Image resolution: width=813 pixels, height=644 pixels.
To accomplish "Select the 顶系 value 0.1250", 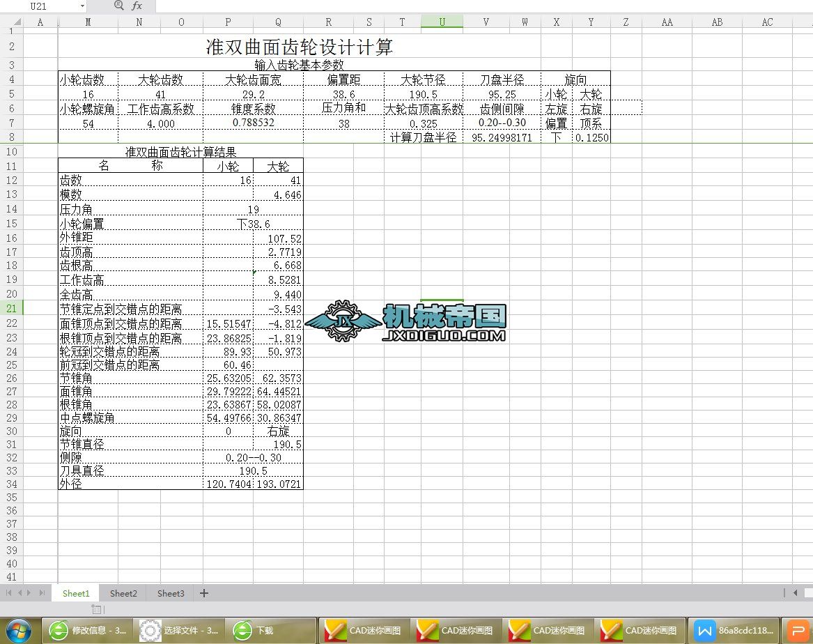I will click(591, 137).
